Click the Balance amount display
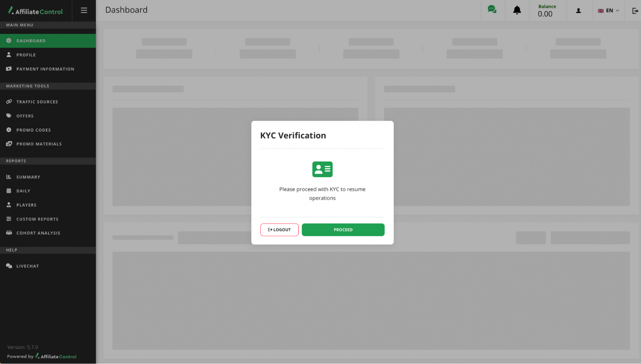This screenshot has width=641, height=364. 545,14
